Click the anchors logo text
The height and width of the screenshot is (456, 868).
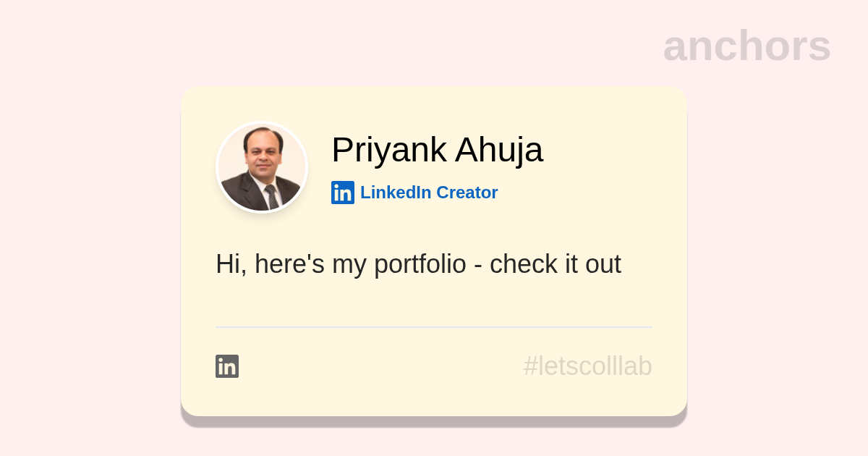[x=746, y=46]
